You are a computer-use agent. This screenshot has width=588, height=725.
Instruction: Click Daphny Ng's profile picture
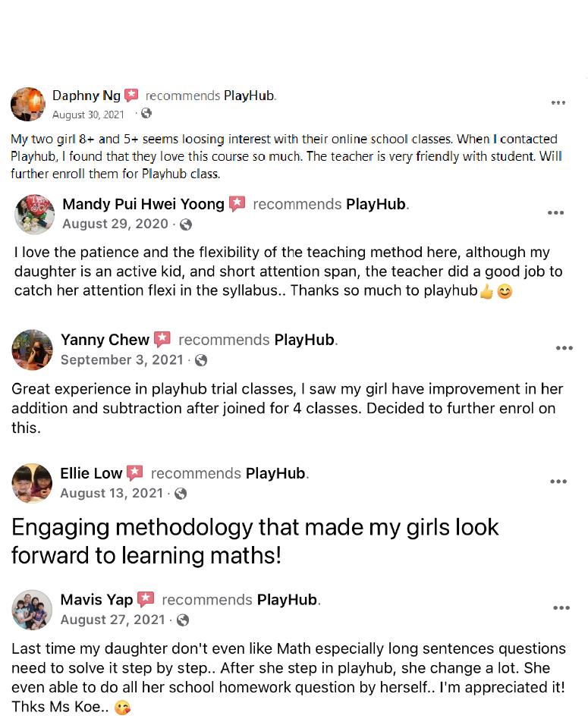pyautogui.click(x=28, y=104)
